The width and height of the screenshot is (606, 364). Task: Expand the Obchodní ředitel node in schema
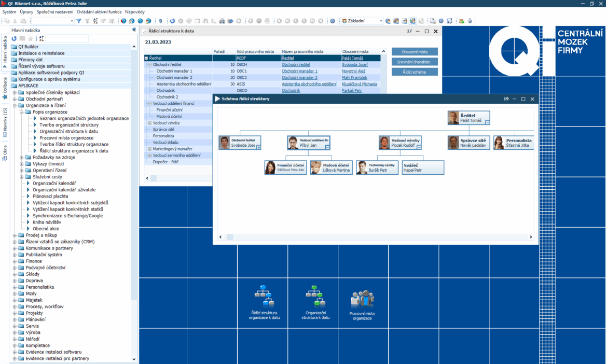pyautogui.click(x=258, y=147)
